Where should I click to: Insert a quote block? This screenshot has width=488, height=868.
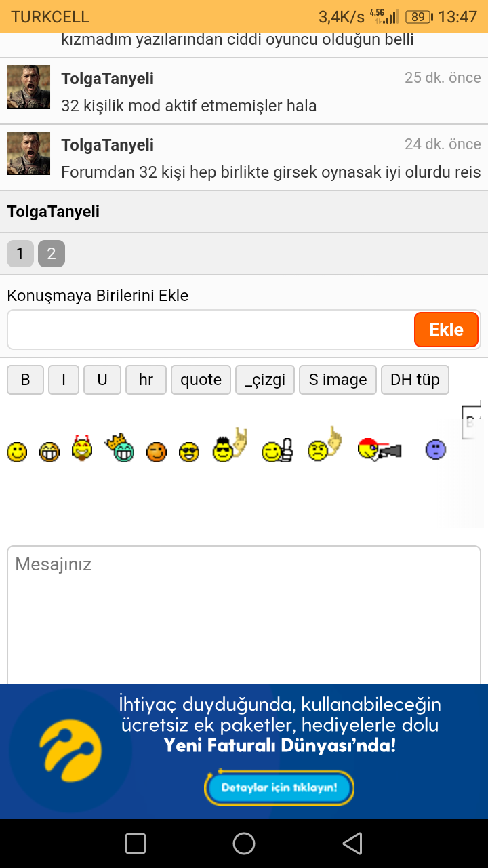(x=201, y=380)
